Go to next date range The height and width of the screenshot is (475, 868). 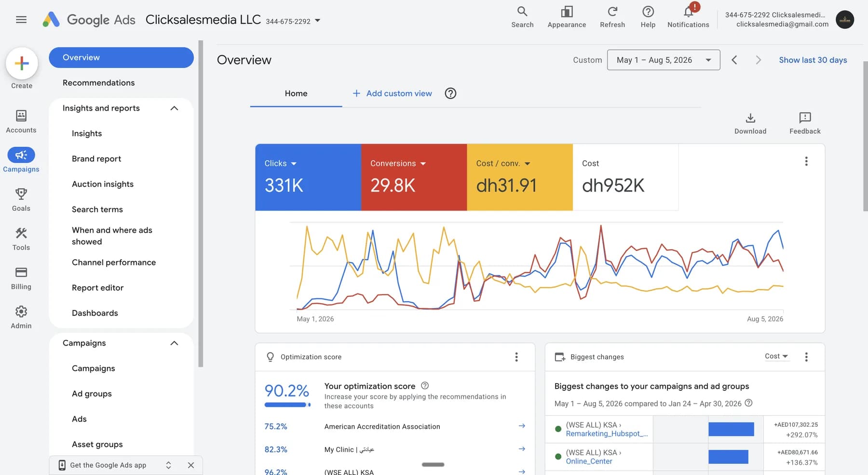[x=758, y=60]
